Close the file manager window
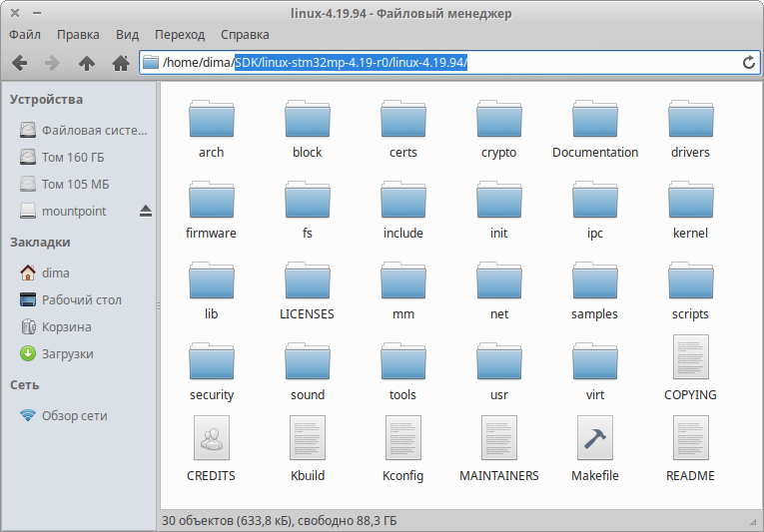Viewport: 764px width, 532px height. coord(15,13)
